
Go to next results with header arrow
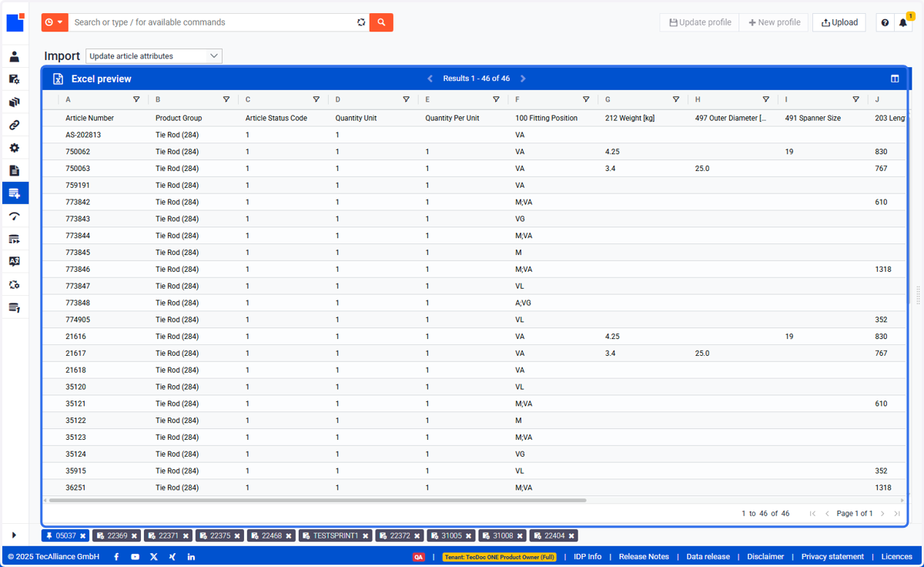523,79
